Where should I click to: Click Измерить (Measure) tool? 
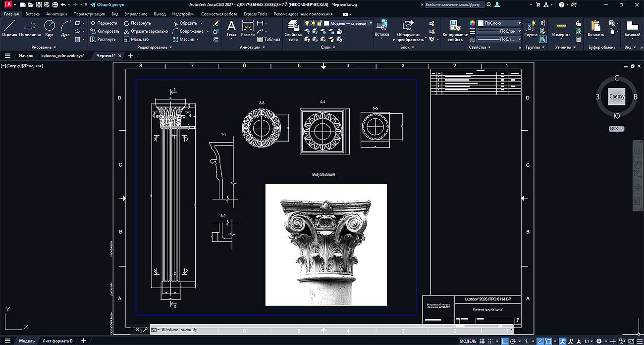coord(561,28)
